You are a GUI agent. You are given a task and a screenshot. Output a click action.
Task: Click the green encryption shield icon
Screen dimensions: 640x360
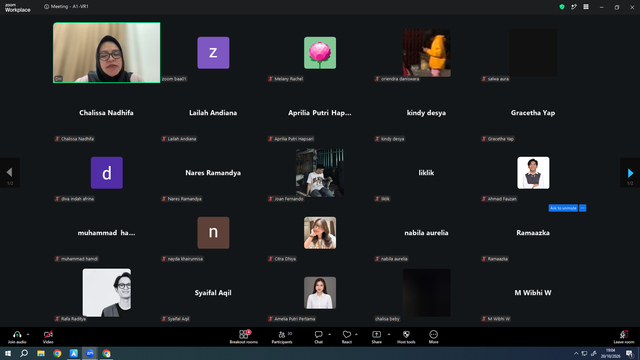(x=562, y=7)
